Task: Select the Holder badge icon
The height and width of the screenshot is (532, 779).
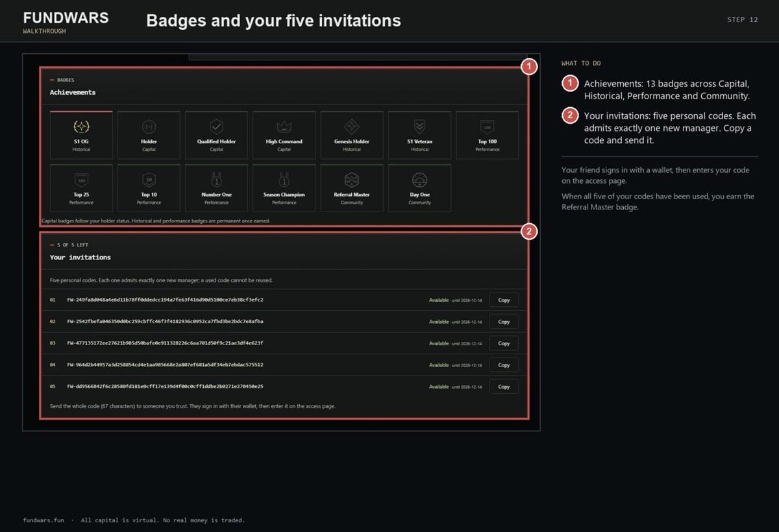Action: point(149,126)
